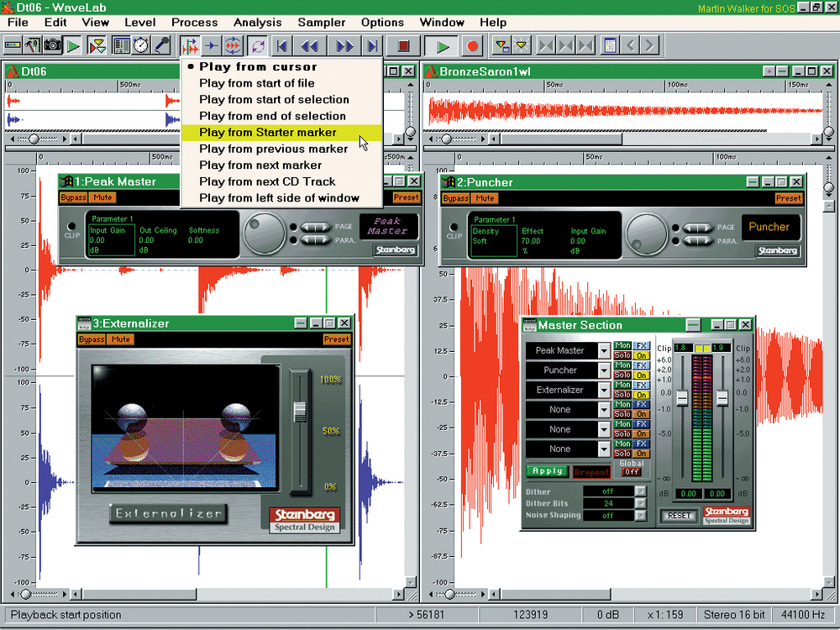Click Peak Master parameter knob
The height and width of the screenshot is (630, 840).
265,234
